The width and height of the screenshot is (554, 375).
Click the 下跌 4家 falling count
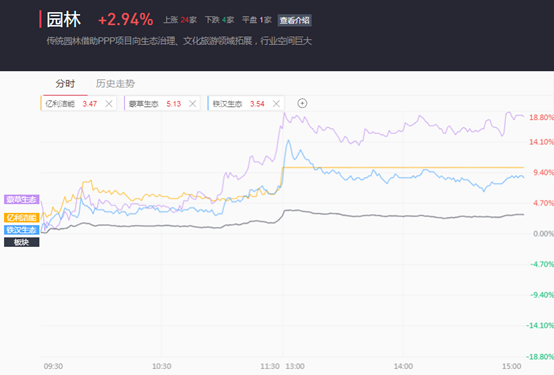[219, 20]
